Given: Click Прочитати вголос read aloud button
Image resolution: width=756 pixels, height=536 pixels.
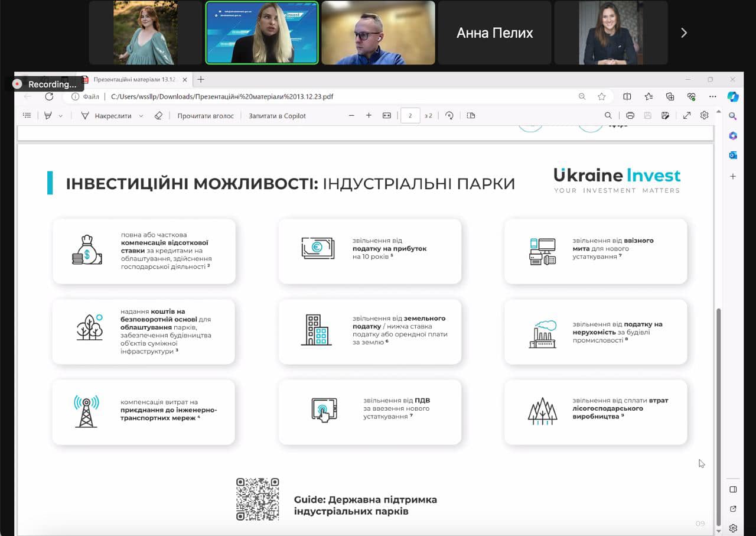Looking at the screenshot, I should tap(206, 116).
